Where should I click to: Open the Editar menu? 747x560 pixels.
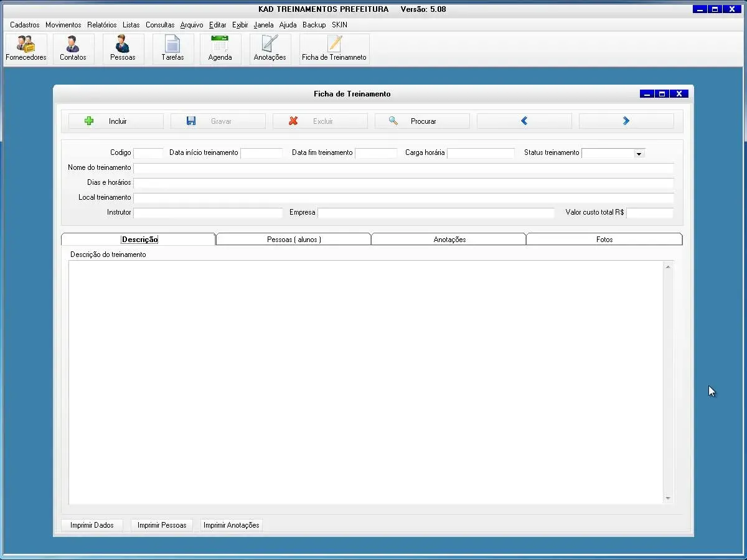coord(218,25)
